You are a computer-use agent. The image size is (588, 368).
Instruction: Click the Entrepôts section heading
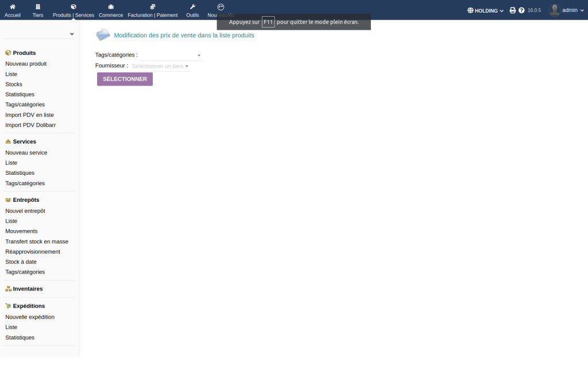click(x=26, y=200)
